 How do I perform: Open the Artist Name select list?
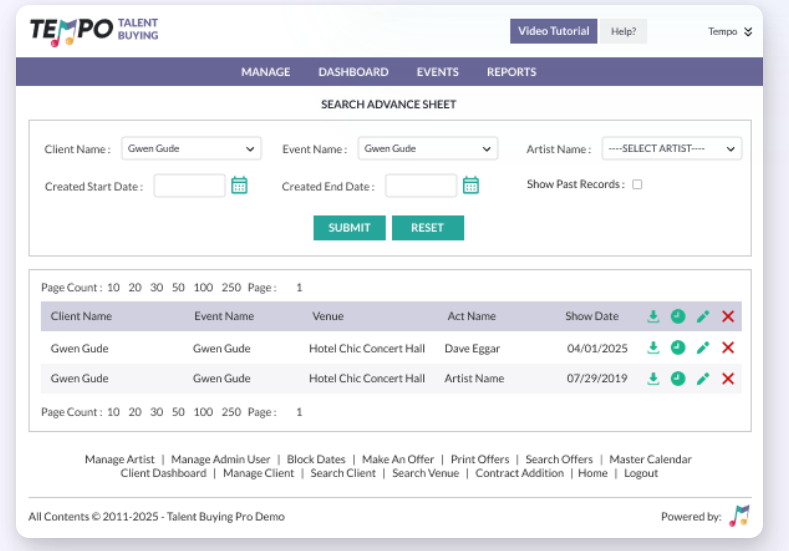click(671, 149)
